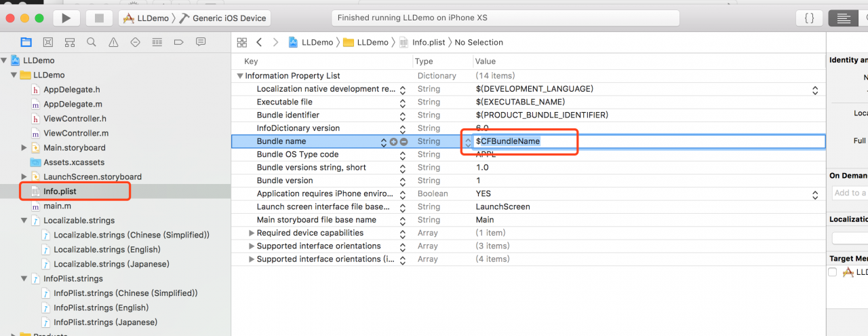Open Executable file key stepper
The image size is (868, 336).
click(402, 102)
